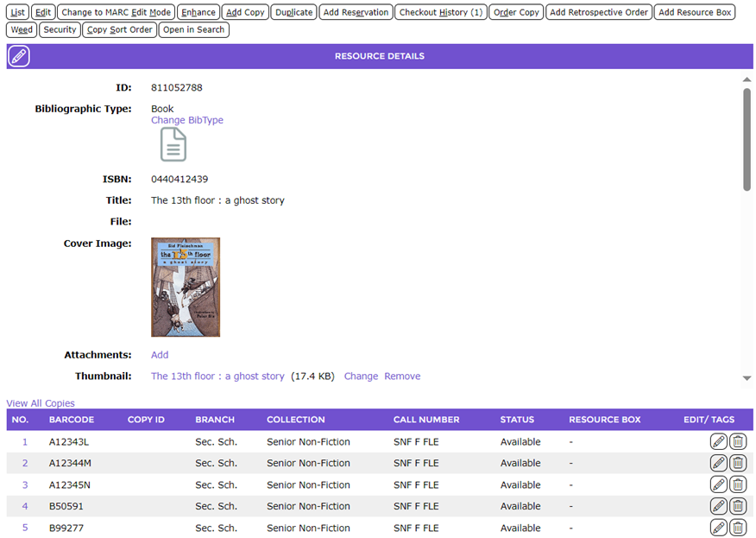Click resource ID 811052788
Image resolution: width=756 pixels, height=538 pixels.
point(176,87)
